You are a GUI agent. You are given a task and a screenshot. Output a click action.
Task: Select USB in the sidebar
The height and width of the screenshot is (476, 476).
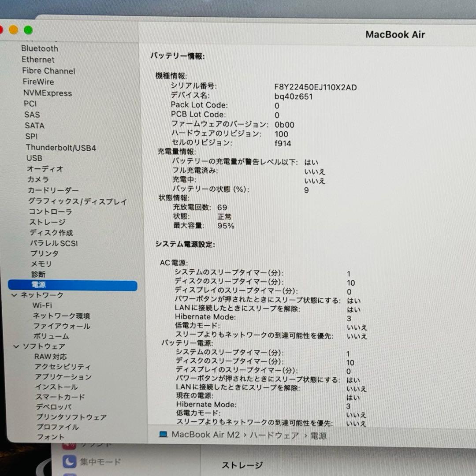34,158
